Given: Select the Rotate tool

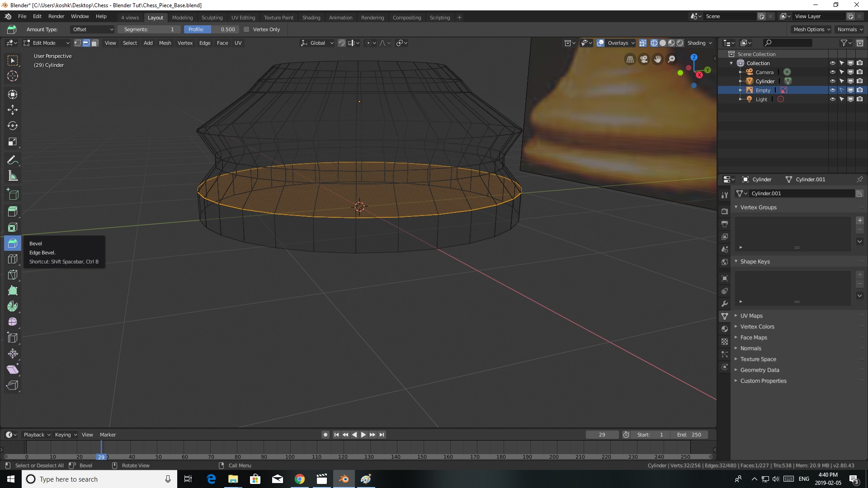Looking at the screenshot, I should (x=13, y=126).
